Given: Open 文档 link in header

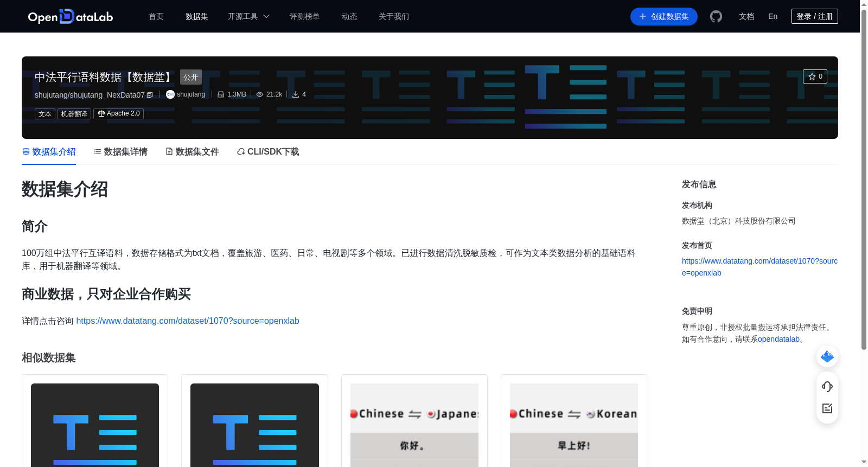Looking at the screenshot, I should (x=746, y=16).
